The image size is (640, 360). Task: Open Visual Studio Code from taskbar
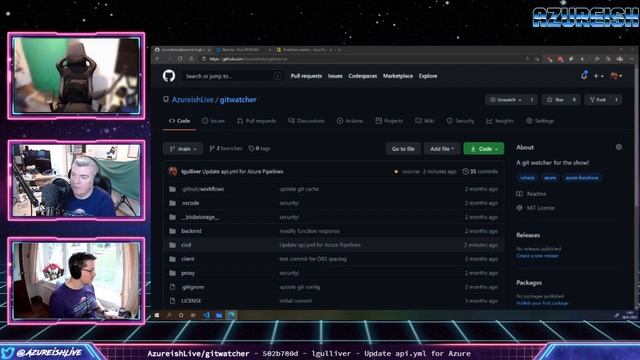(x=207, y=315)
